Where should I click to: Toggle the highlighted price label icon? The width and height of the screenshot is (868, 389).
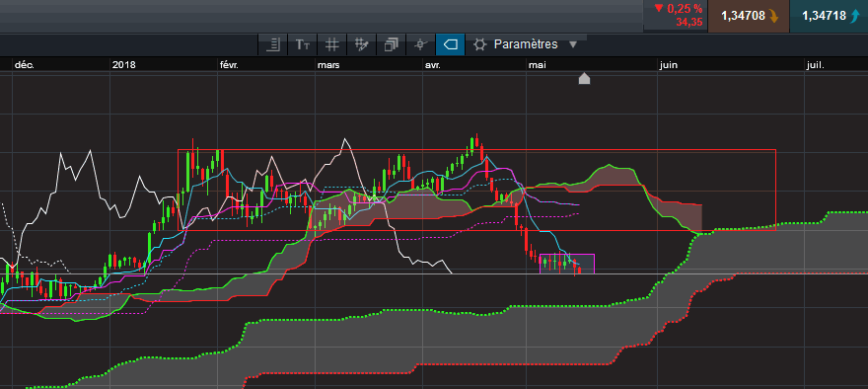451,44
